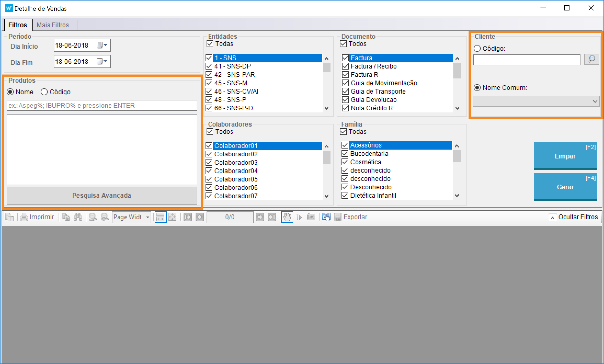
Task: Open the Dia Fim calendar picker
Action: click(x=102, y=61)
